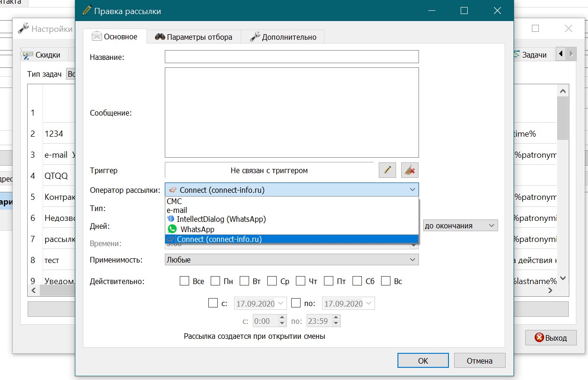Click the Настройки window wrench icon
588x380 pixels.
23,29
